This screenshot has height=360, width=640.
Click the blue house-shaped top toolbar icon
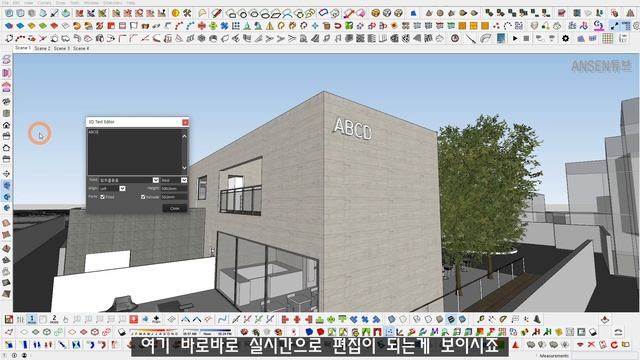413,13
